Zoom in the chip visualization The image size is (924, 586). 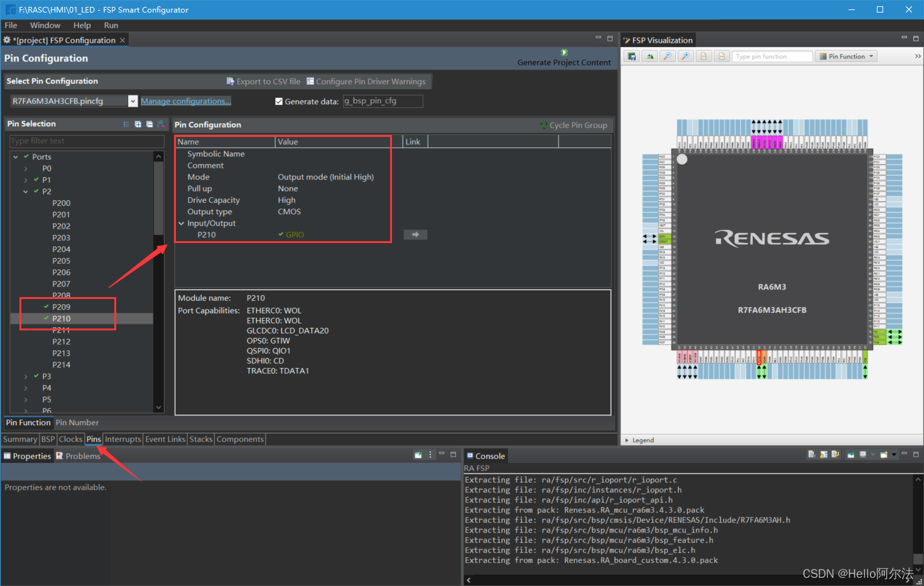click(x=686, y=57)
